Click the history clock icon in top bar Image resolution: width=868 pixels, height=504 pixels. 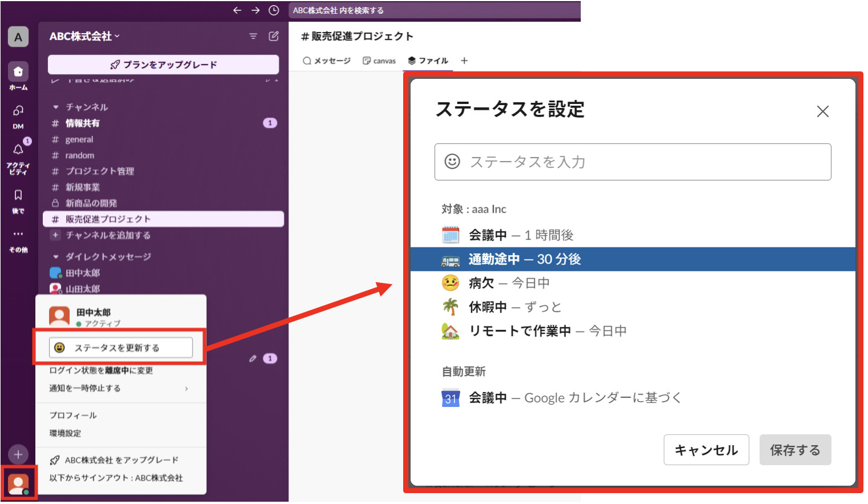click(x=273, y=10)
